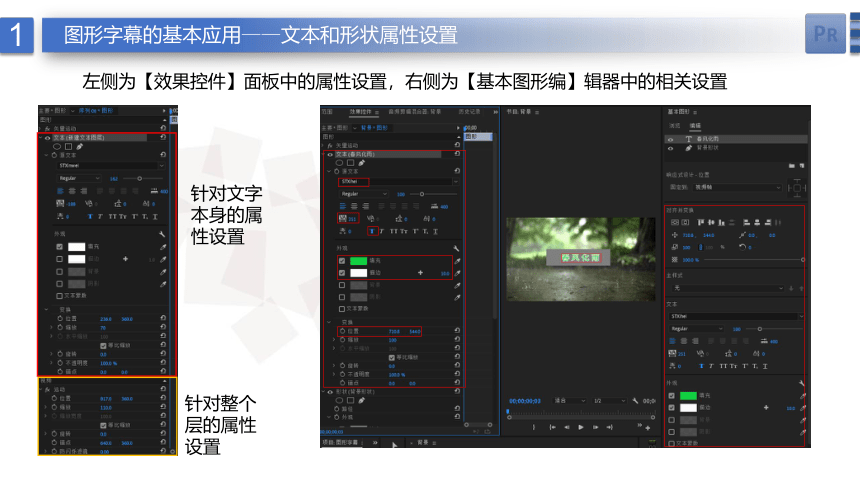Click stroke eyedropper in center Effect Controls
The image size is (860, 484).
[x=457, y=273]
